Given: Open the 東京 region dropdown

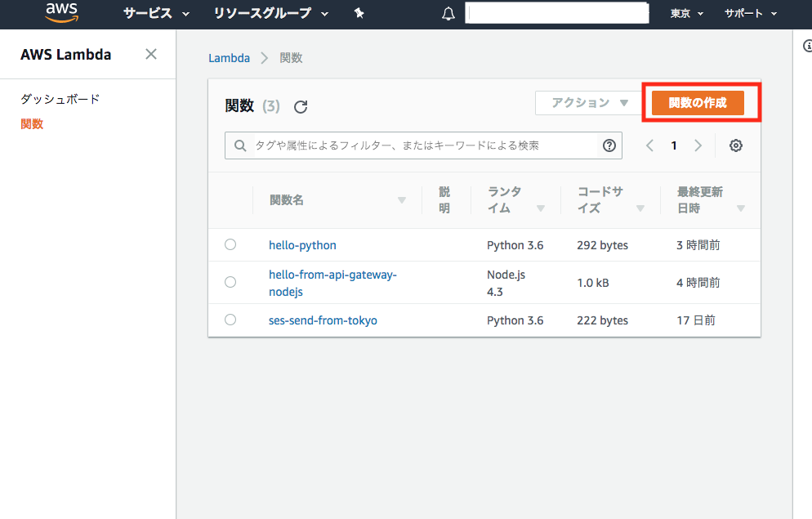Looking at the screenshot, I should pos(687,13).
